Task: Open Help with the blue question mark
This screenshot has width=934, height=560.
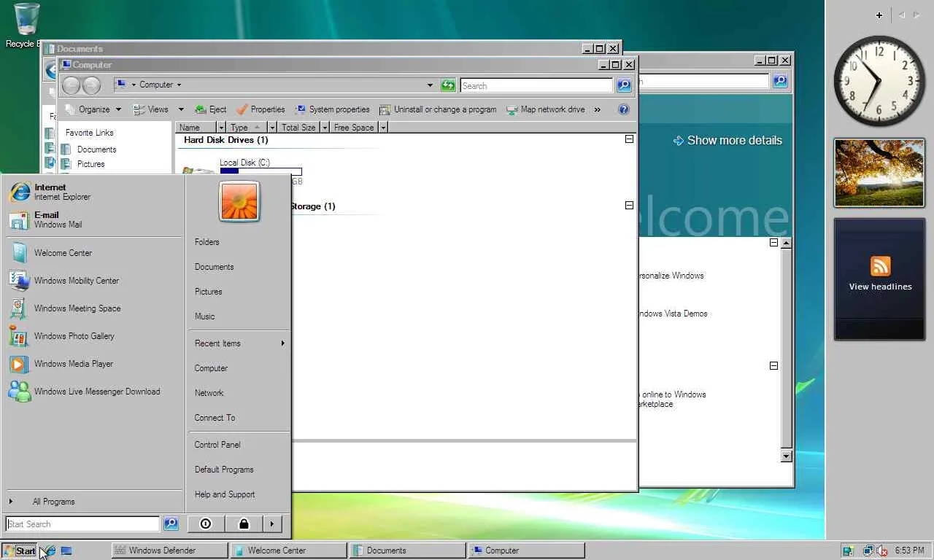Action: coord(624,109)
